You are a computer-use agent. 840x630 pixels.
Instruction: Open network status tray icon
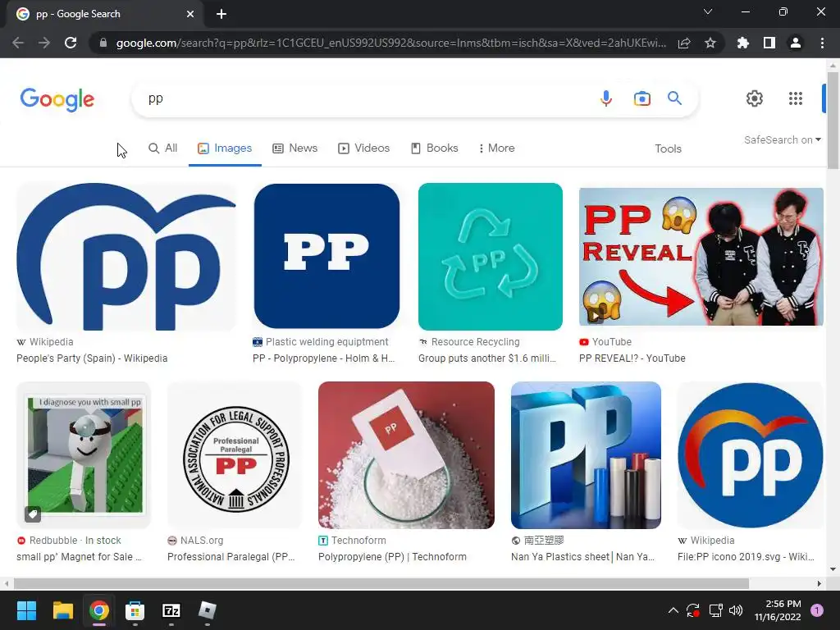pyautogui.click(x=715, y=610)
